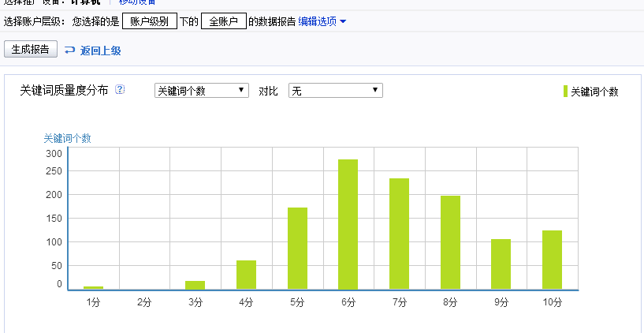Click the 10分 axis label

click(x=552, y=303)
